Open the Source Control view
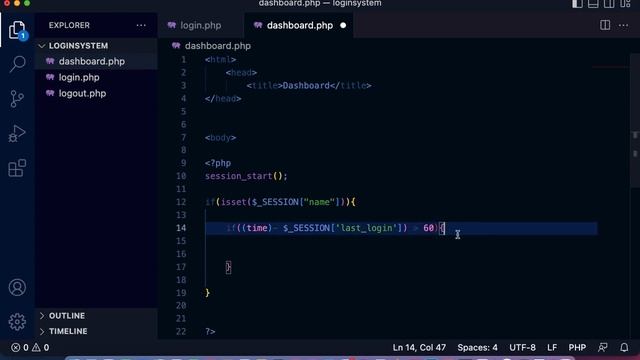The width and height of the screenshot is (640, 360). [x=17, y=99]
